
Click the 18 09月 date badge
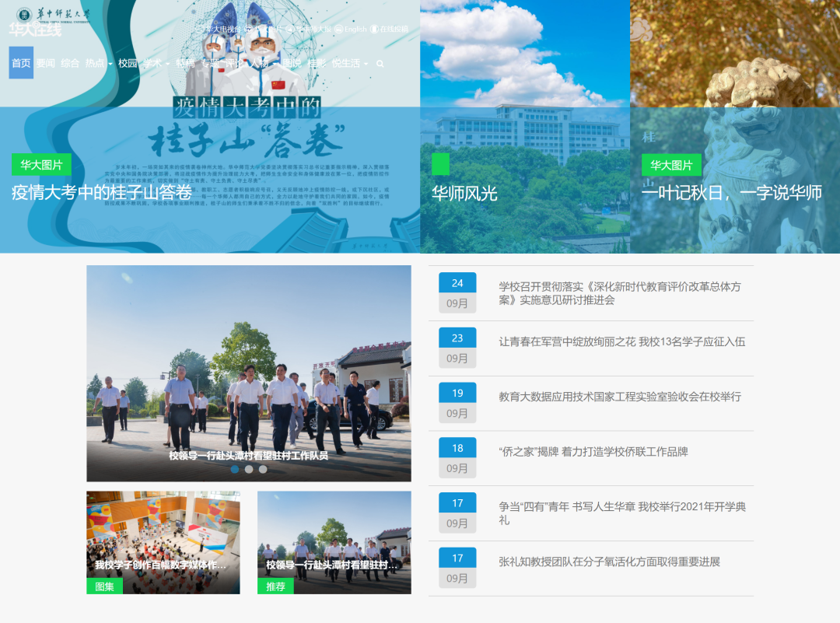[x=457, y=459]
